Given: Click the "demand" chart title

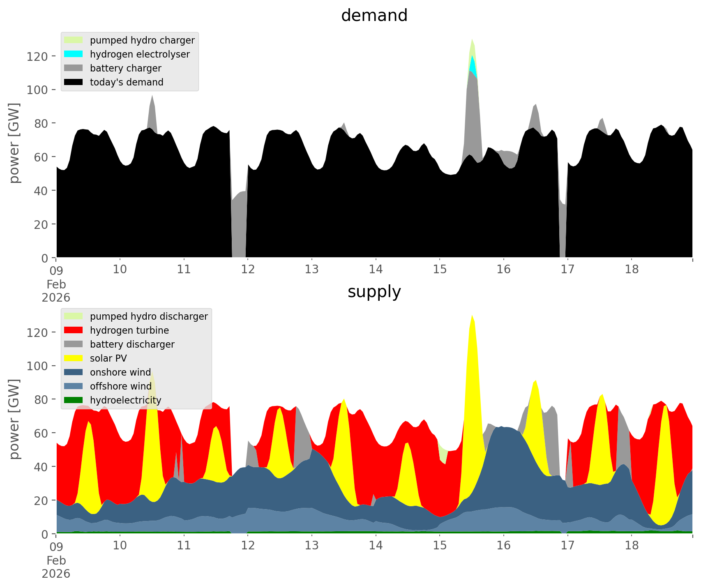Looking at the screenshot, I should tap(374, 16).
